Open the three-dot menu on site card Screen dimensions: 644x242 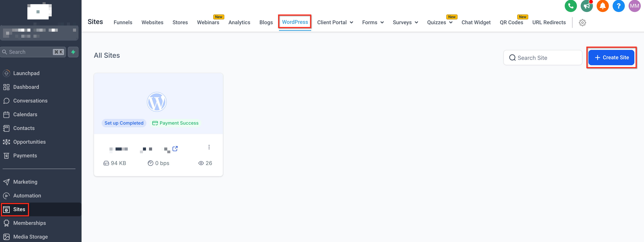(x=209, y=147)
